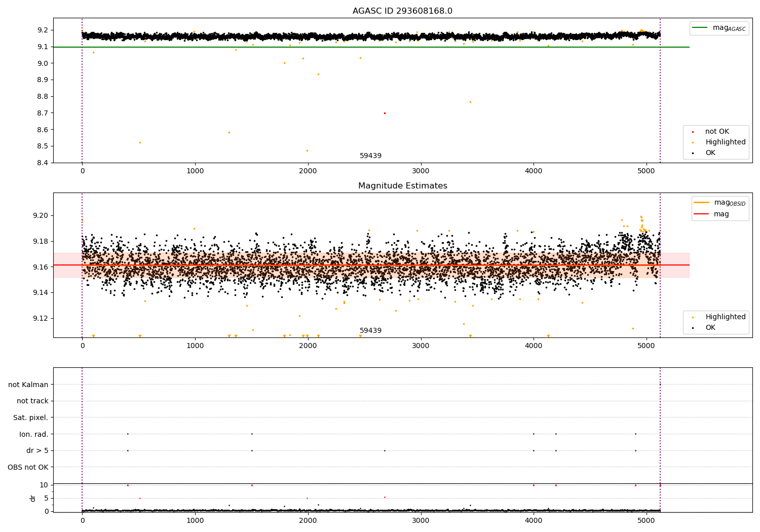
Task: Click the 8.5 tick on top plot y-axis
Action: tap(43, 146)
